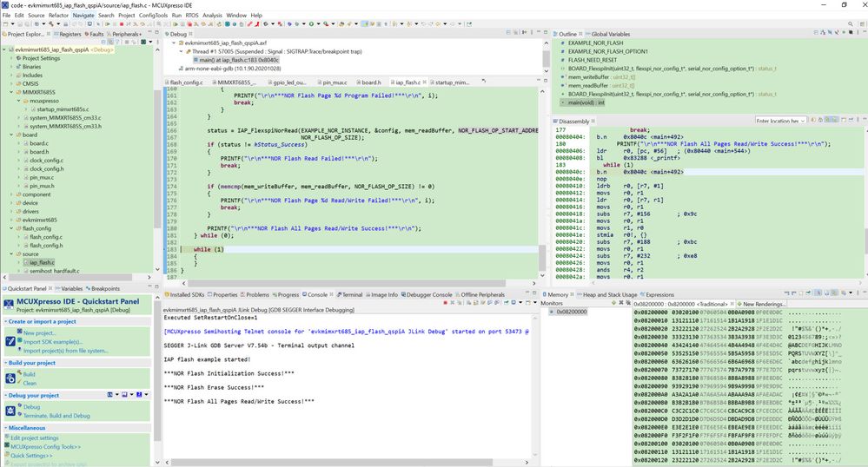Click green Run icon in main toolbar

click(x=311, y=24)
